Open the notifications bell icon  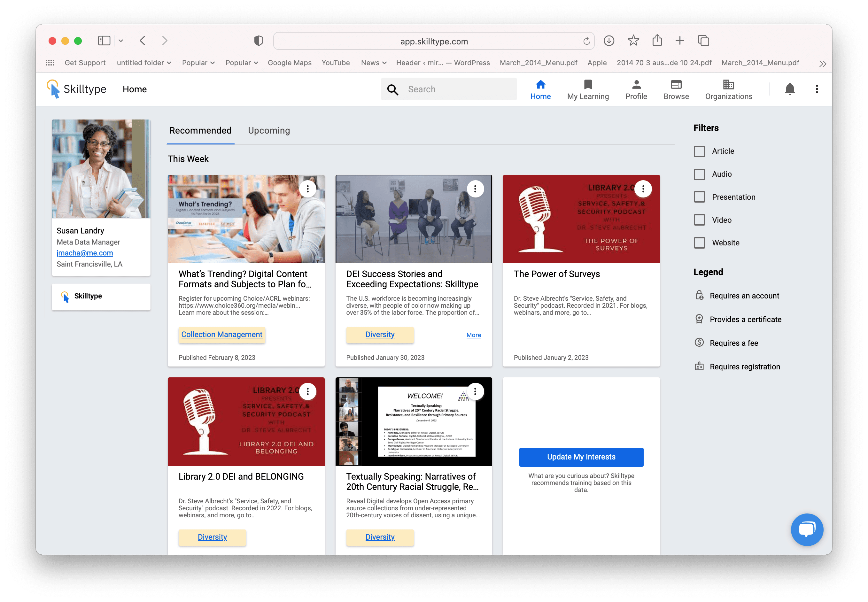pyautogui.click(x=789, y=89)
